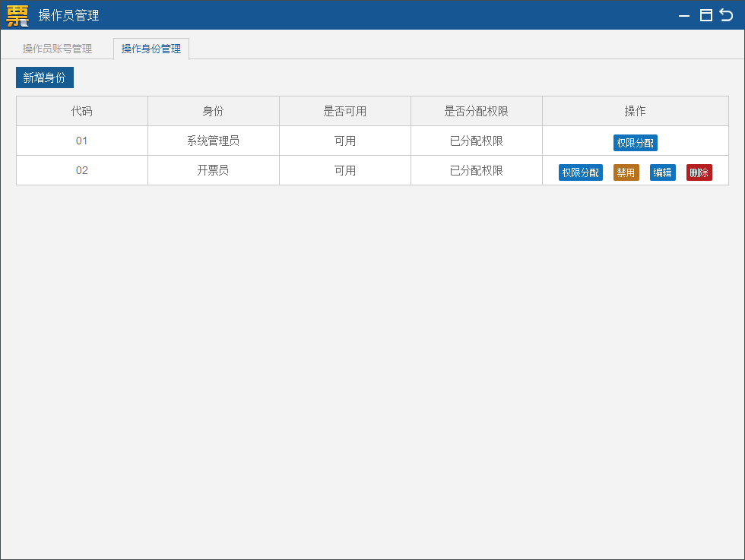
Task: Click the 是否可用 column header
Action: tap(345, 111)
